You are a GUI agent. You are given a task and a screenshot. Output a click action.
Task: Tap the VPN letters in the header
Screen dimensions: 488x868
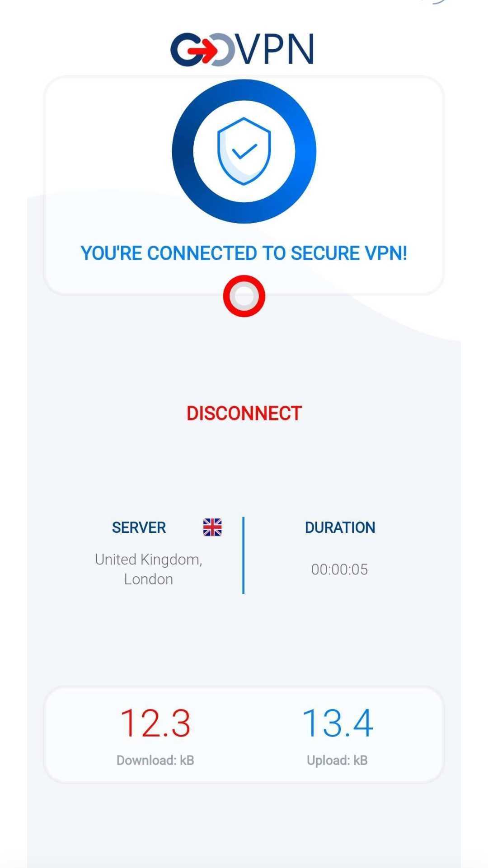(x=276, y=49)
